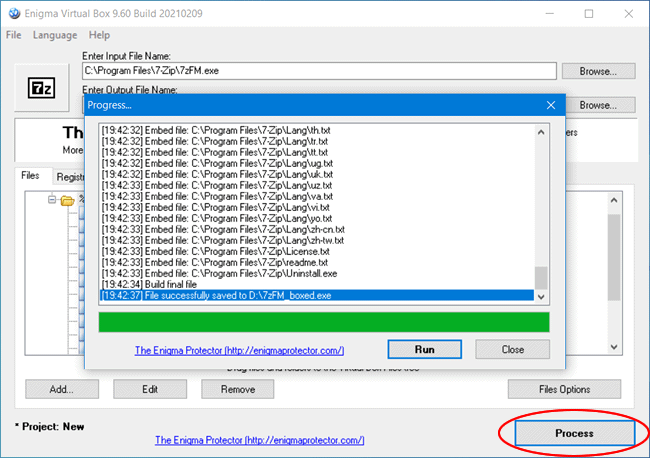Click the log scrollbar down arrow
Image resolution: width=650 pixels, height=458 pixels.
point(542,296)
